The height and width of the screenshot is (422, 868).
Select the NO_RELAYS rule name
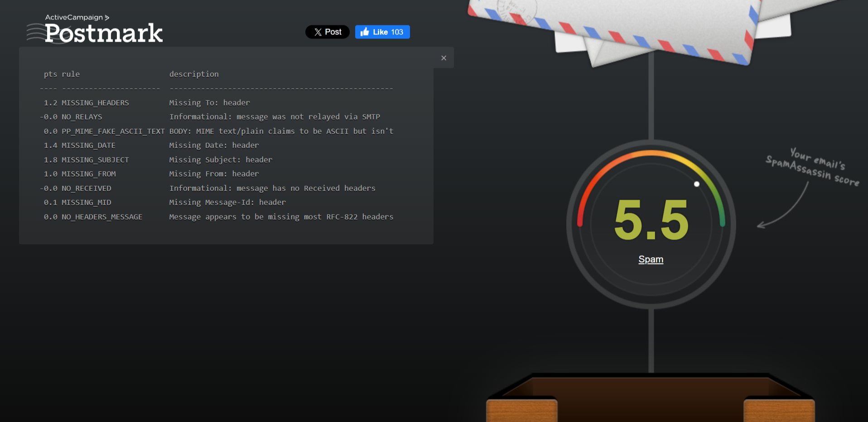[x=82, y=117]
